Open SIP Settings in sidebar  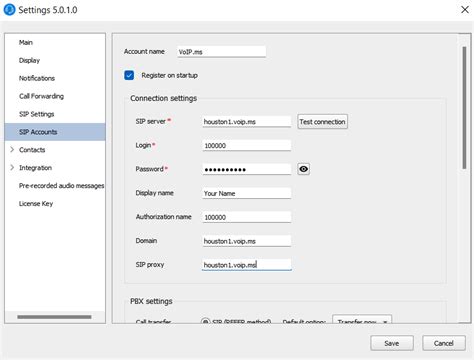pos(37,114)
